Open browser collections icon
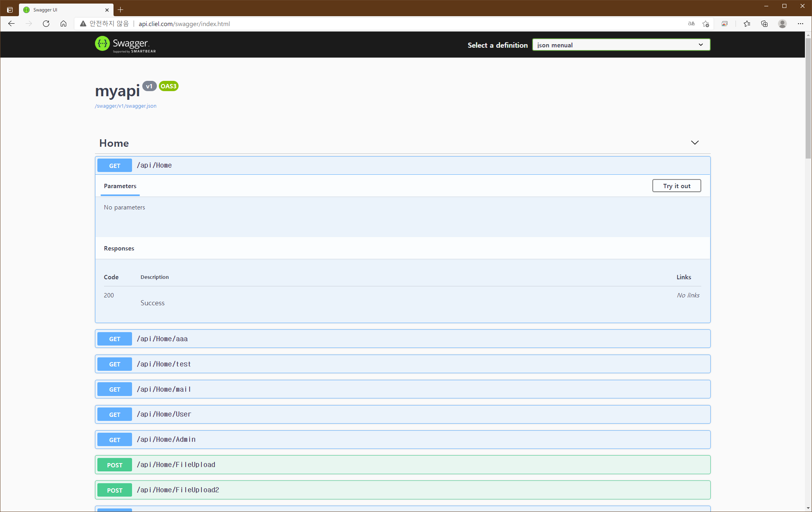812x512 pixels. point(764,24)
